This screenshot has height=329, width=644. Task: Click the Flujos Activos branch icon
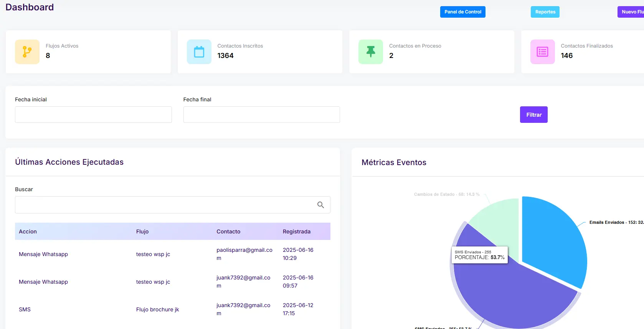(x=27, y=52)
